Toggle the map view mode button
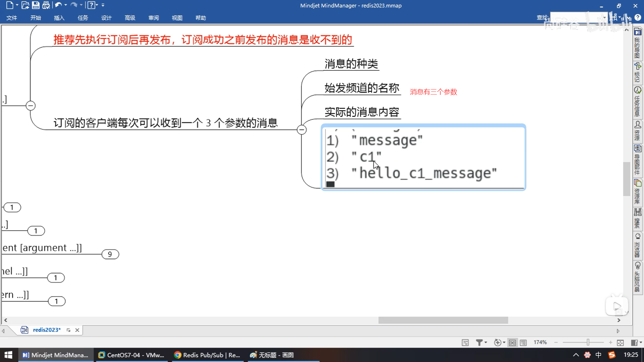The width and height of the screenshot is (644, 362). point(512,342)
